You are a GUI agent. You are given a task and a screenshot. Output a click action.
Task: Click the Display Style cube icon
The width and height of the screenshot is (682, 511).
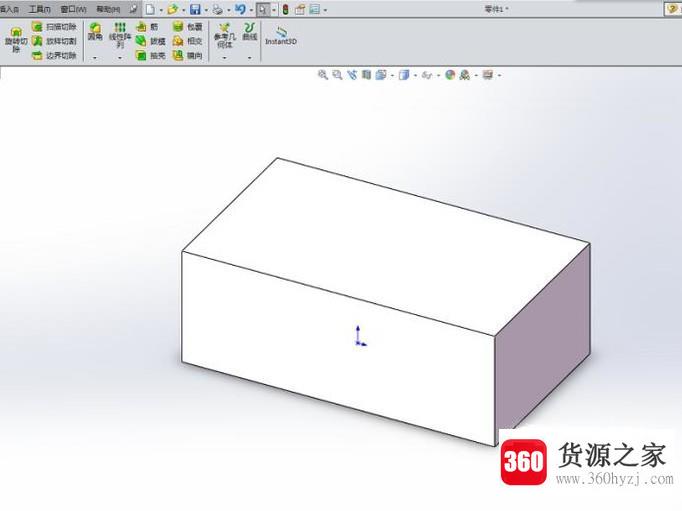click(x=404, y=75)
